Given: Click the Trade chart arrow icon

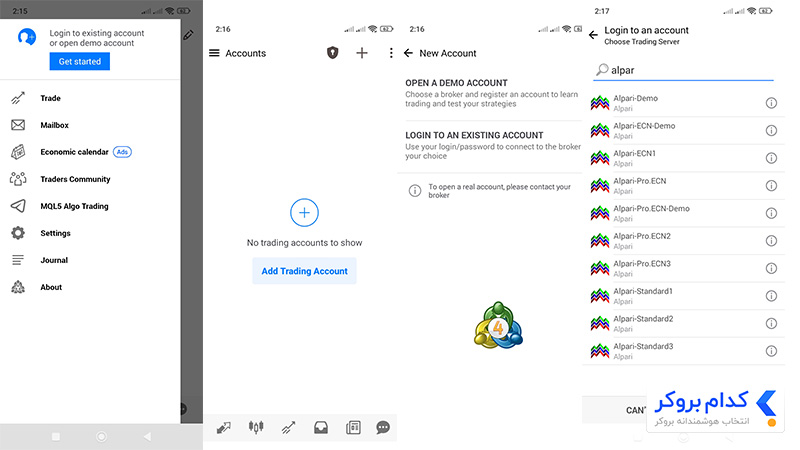Looking at the screenshot, I should [18, 98].
